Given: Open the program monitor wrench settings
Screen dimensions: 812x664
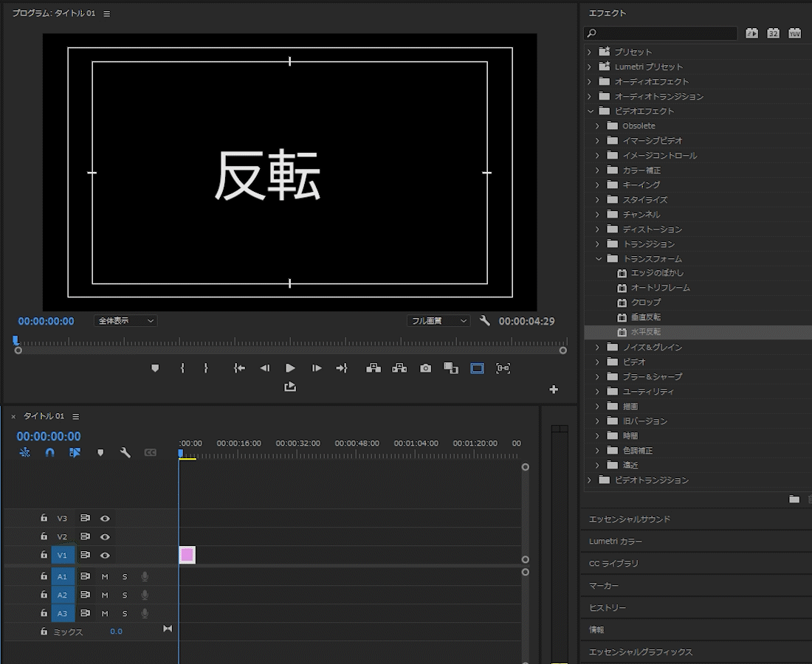Looking at the screenshot, I should pos(485,321).
